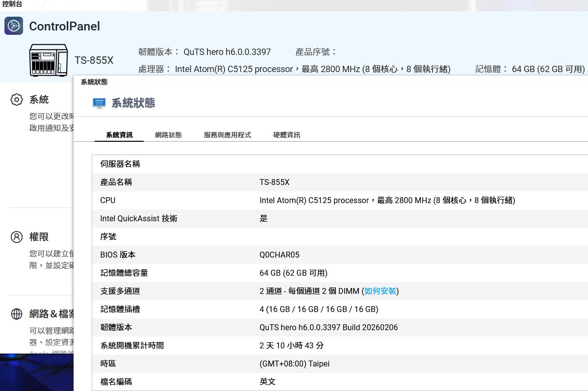
Task: Select the BIOS version value Q0CHAR05
Action: (279, 255)
